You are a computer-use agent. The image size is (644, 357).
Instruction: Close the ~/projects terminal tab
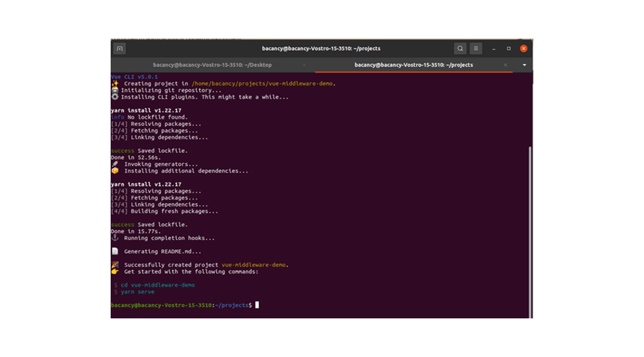(505, 65)
